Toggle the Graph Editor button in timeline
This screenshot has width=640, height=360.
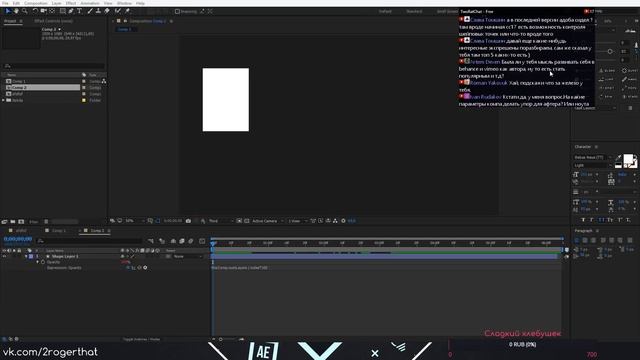(x=202, y=241)
